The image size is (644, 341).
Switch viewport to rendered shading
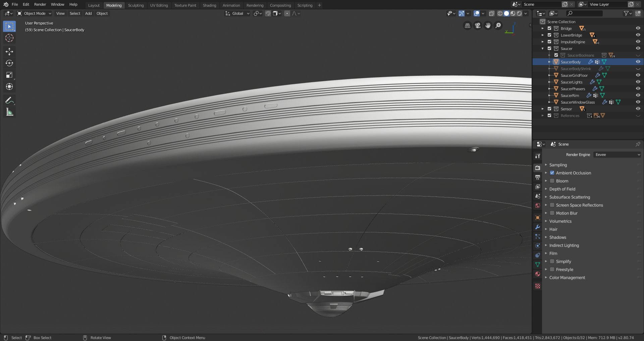[x=519, y=13]
